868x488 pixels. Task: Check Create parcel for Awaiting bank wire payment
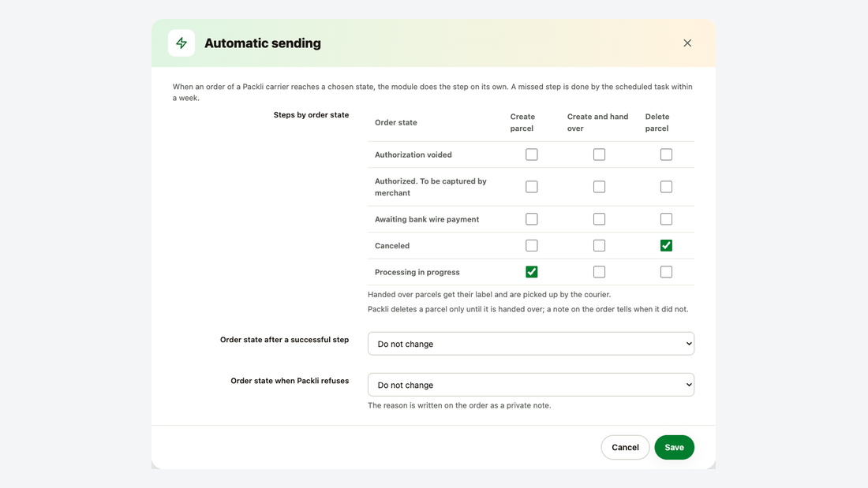tap(531, 219)
